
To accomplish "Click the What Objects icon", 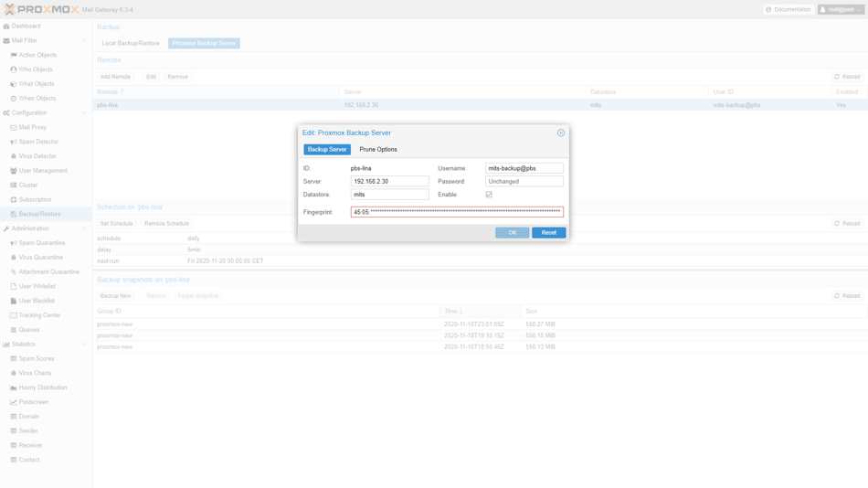I will 14,84.
